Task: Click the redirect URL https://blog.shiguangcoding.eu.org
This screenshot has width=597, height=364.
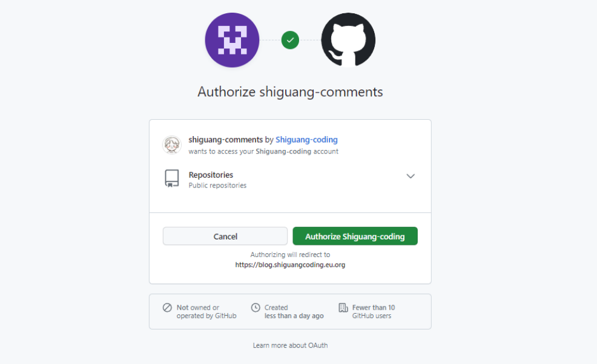Action: 290,265
